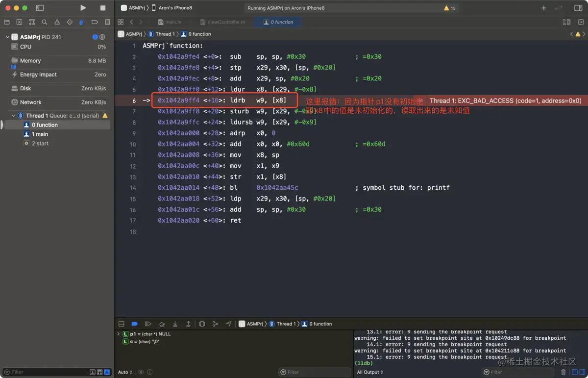Click the Simulate Location arrow icon
The image size is (588, 378).
[x=229, y=324]
